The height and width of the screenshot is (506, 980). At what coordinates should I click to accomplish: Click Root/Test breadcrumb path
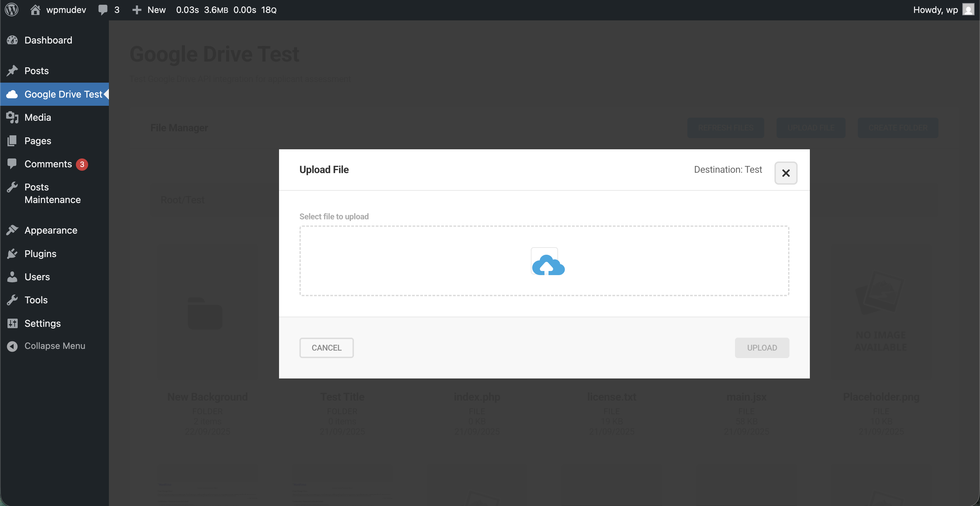[183, 200]
